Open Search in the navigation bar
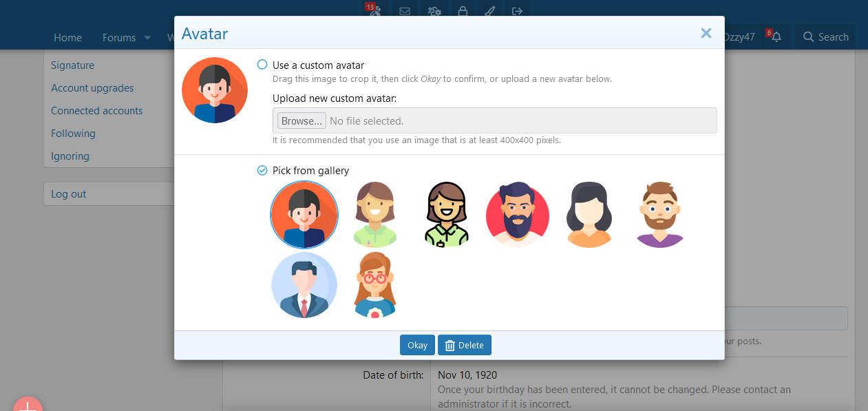868x411 pixels. click(x=825, y=37)
